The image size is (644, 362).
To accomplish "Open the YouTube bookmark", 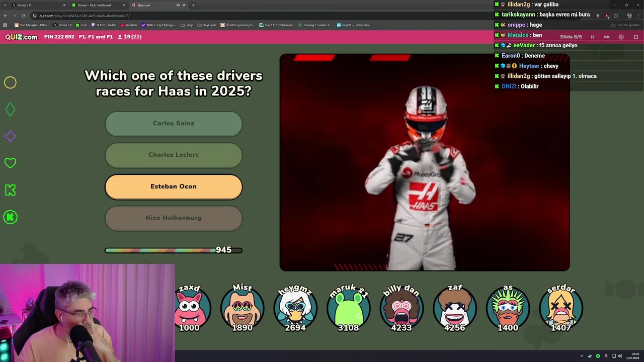I will [x=129, y=25].
